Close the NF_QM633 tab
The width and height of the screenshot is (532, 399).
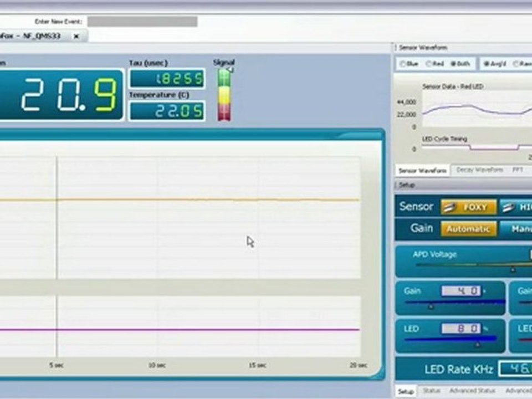pyautogui.click(x=76, y=36)
